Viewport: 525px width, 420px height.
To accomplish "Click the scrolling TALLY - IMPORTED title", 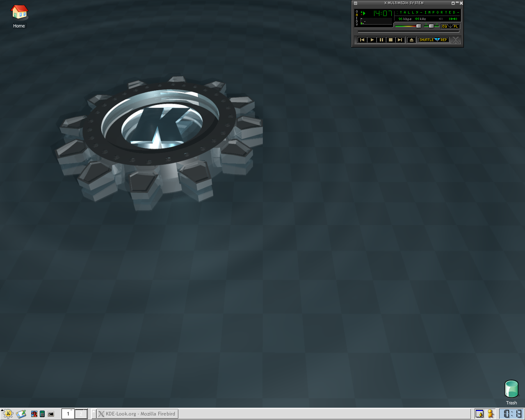I will (x=428, y=12).
